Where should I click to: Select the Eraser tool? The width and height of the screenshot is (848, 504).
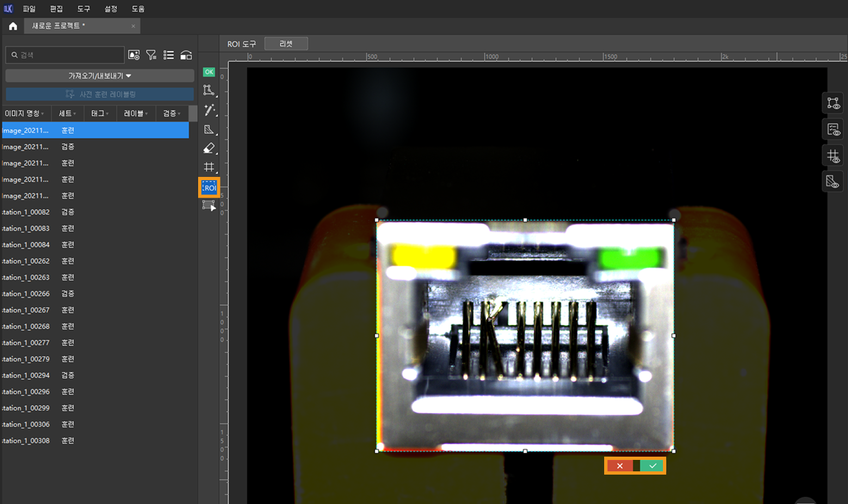pos(209,148)
